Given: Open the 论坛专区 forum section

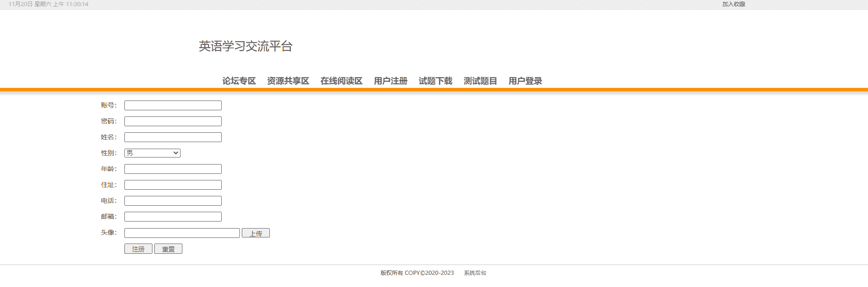Looking at the screenshot, I should (239, 81).
